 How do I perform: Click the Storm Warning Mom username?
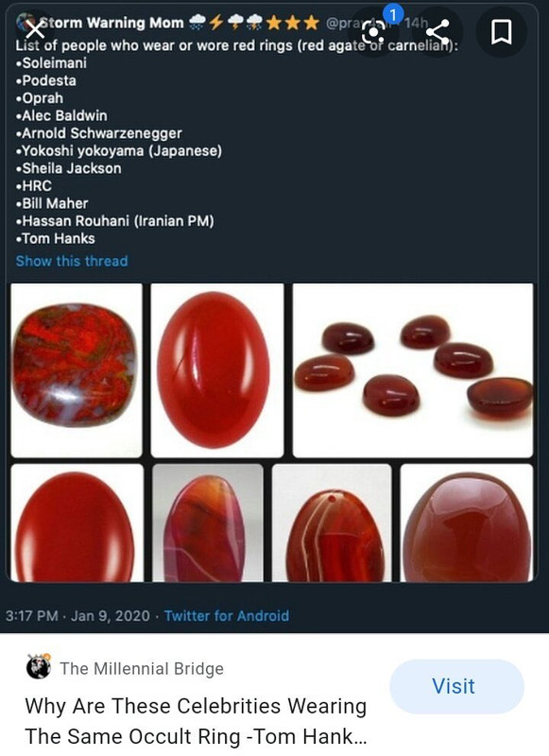112,23
